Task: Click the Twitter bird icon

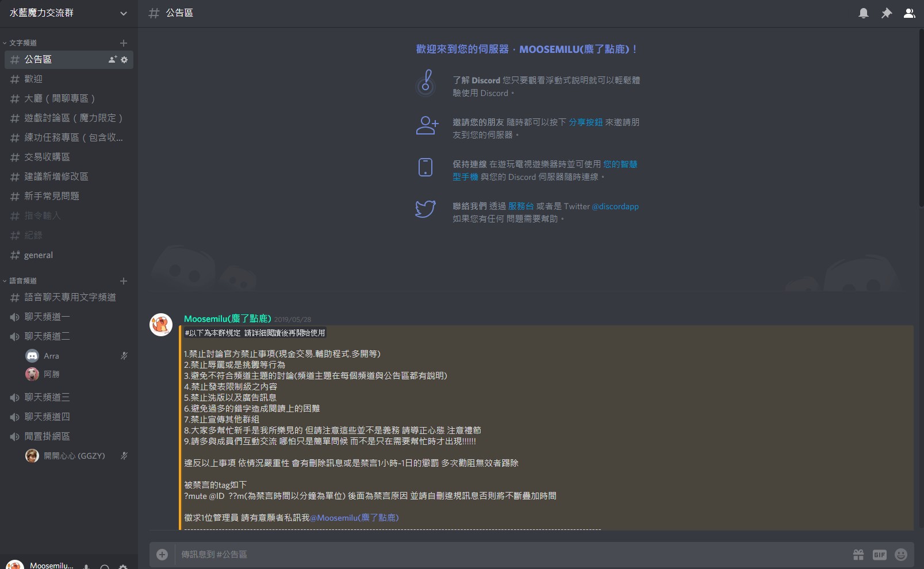Action: tap(425, 209)
